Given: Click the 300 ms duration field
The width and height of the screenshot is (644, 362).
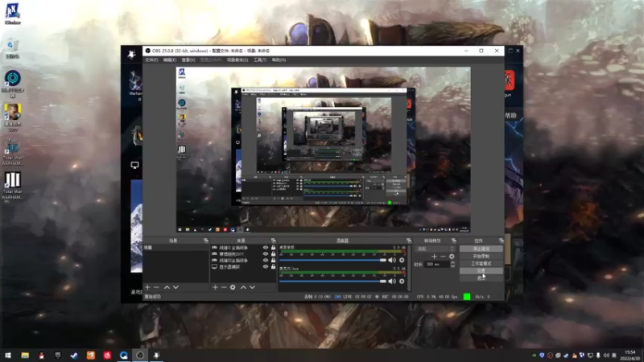Looking at the screenshot, I should pos(437,265).
